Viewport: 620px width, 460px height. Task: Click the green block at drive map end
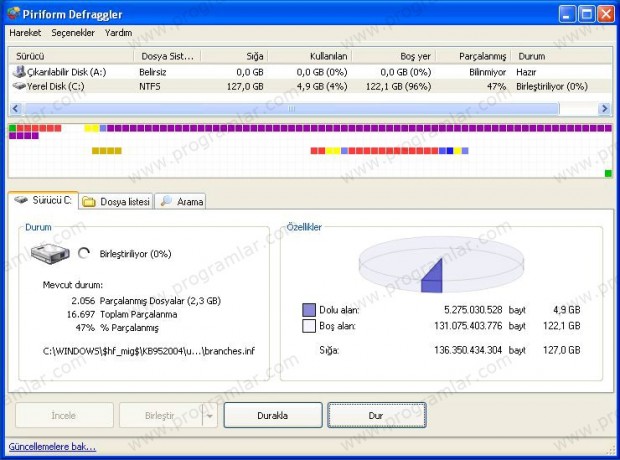608,173
